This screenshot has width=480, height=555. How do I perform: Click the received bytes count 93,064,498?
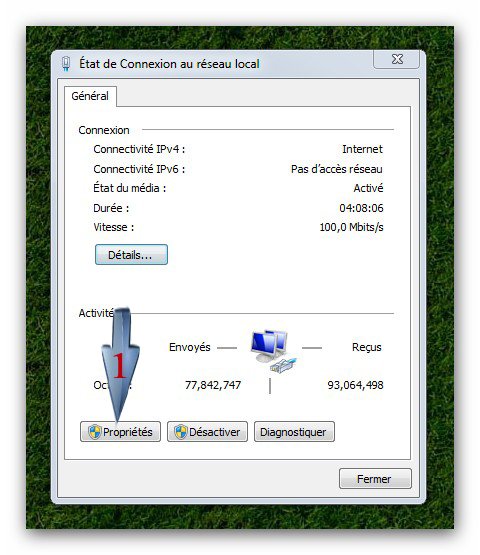(355, 385)
